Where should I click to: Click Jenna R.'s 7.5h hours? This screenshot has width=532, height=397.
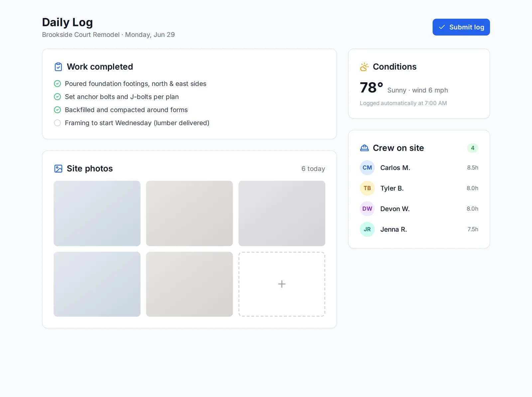click(x=473, y=229)
